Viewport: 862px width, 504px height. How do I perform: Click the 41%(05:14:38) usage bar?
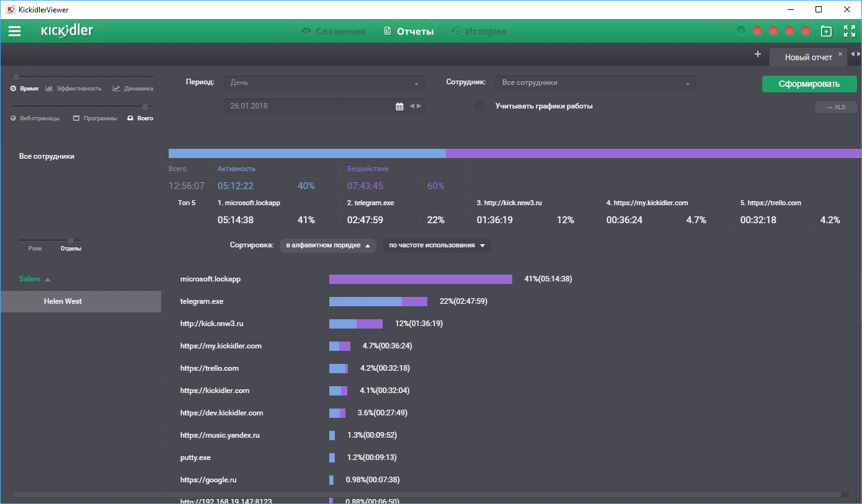(x=420, y=279)
